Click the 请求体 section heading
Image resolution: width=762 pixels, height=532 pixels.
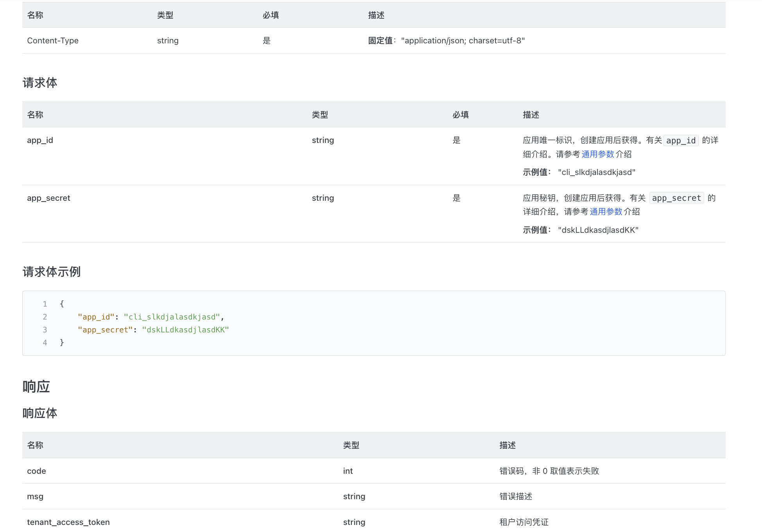pyautogui.click(x=40, y=83)
